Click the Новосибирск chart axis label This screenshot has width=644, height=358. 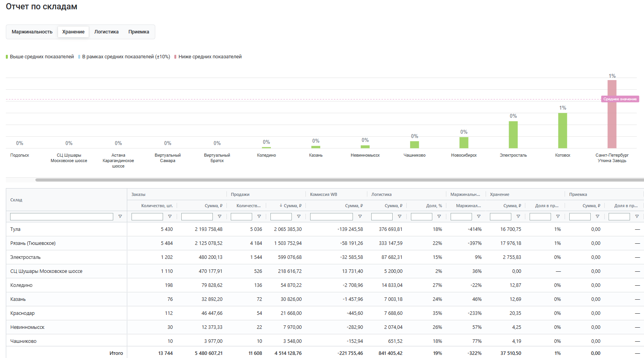[x=464, y=155]
